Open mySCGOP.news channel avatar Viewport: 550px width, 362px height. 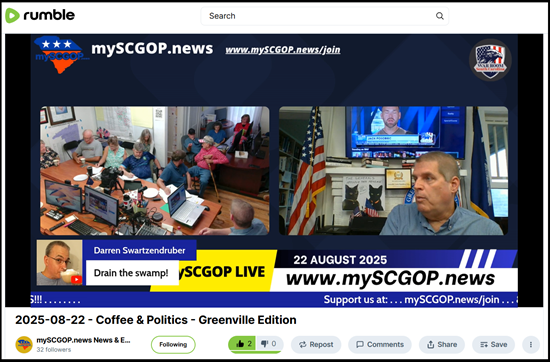(24, 344)
